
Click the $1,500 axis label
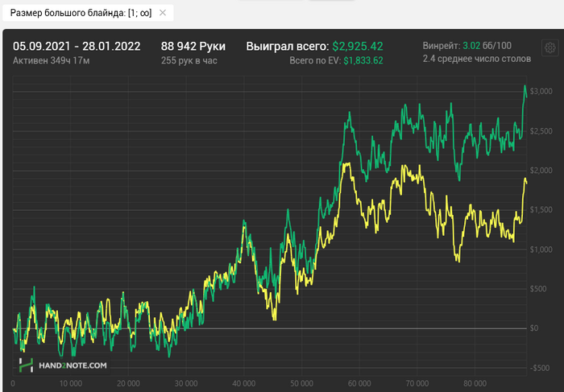click(x=541, y=210)
